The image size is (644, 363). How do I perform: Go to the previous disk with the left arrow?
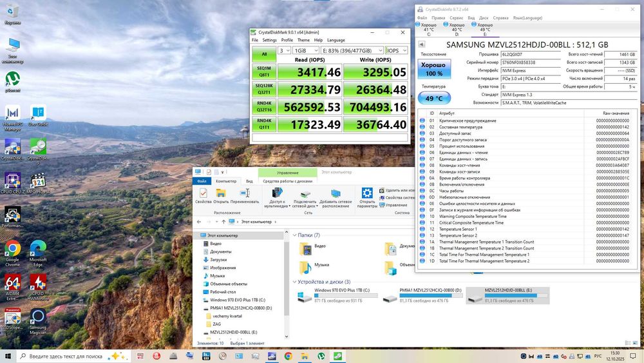tap(421, 44)
